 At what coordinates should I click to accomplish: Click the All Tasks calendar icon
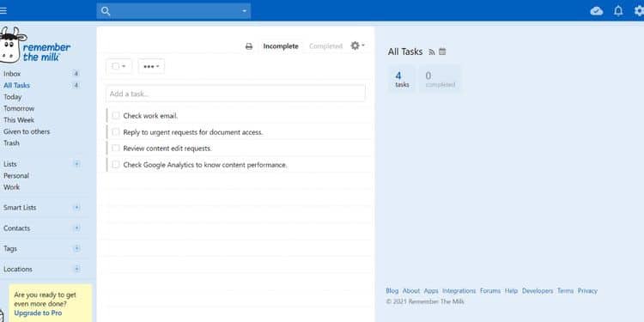click(442, 52)
